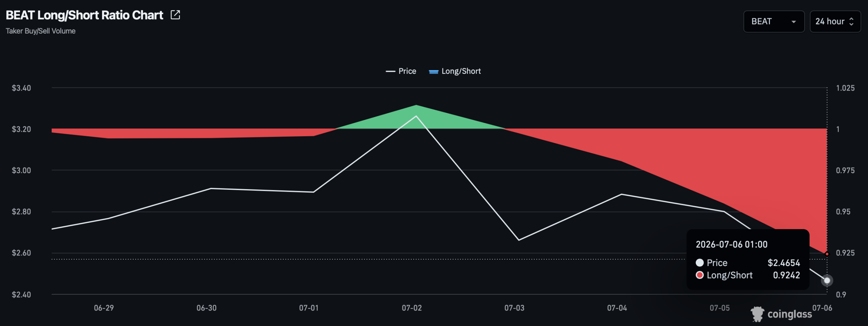This screenshot has width=868, height=326.
Task: Click the Taker Buy/Sell Volume subtitle
Action: 41,31
